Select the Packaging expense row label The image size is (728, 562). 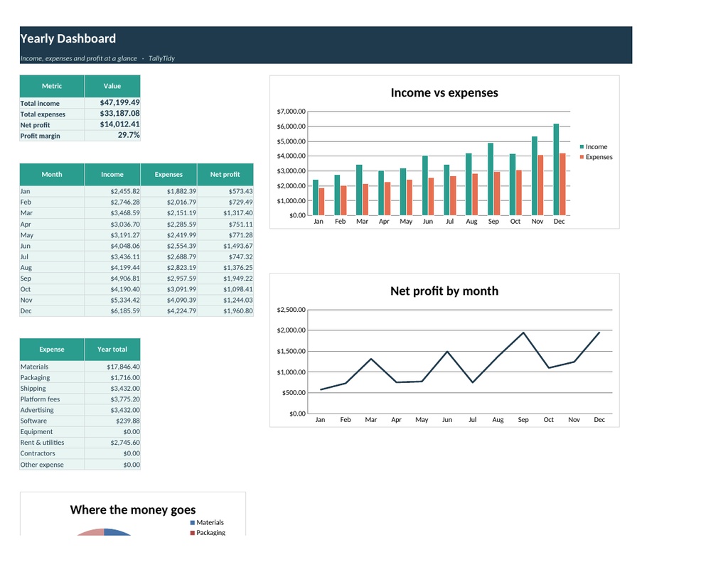point(52,377)
